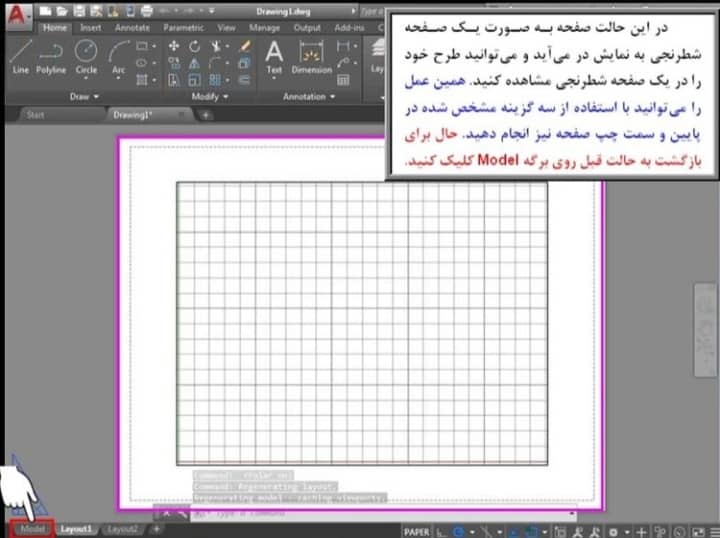
Task: Select the Fillet tool in Modify panel
Action: (215, 63)
